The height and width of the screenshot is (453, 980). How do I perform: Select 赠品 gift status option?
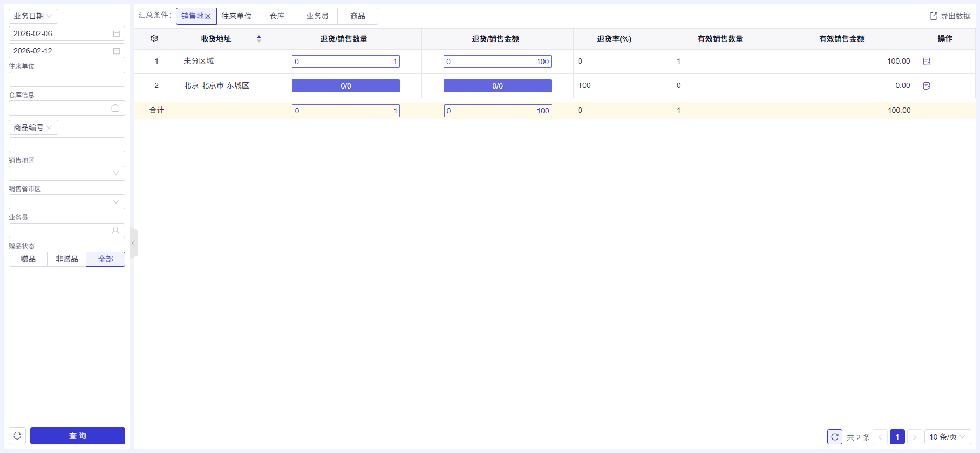(28, 259)
